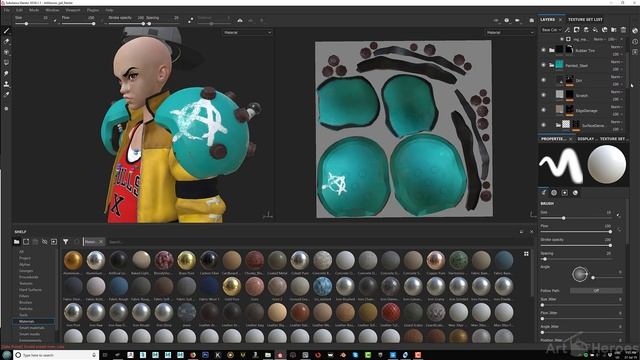The image size is (640, 360).
Task: Toggle visibility of the Scratch layer
Action: pos(543,95)
